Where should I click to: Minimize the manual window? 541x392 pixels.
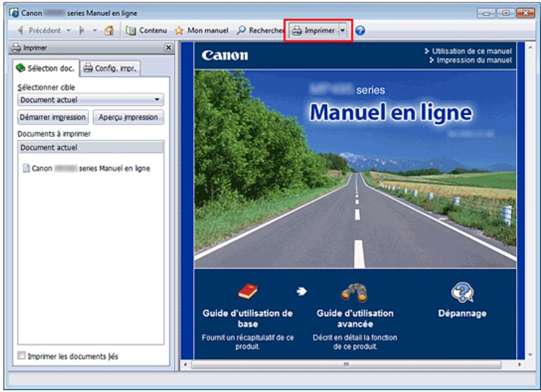pyautogui.click(x=487, y=13)
